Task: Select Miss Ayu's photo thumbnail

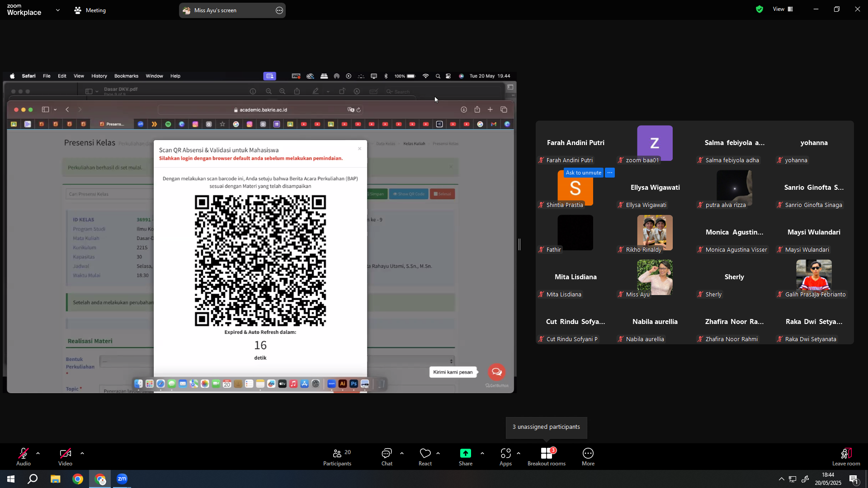Action: pos(655,277)
